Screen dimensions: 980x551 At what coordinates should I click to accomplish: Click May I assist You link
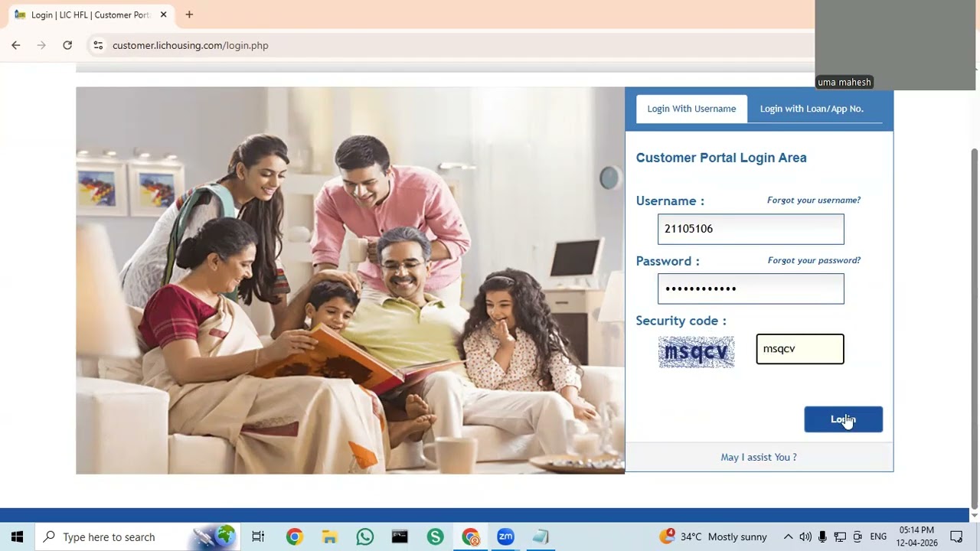pyautogui.click(x=759, y=457)
